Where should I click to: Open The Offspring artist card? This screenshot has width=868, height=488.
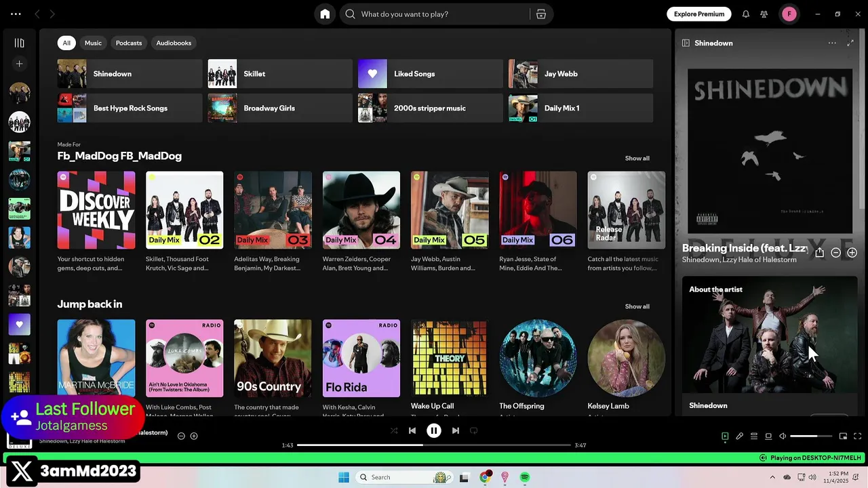coord(538,367)
